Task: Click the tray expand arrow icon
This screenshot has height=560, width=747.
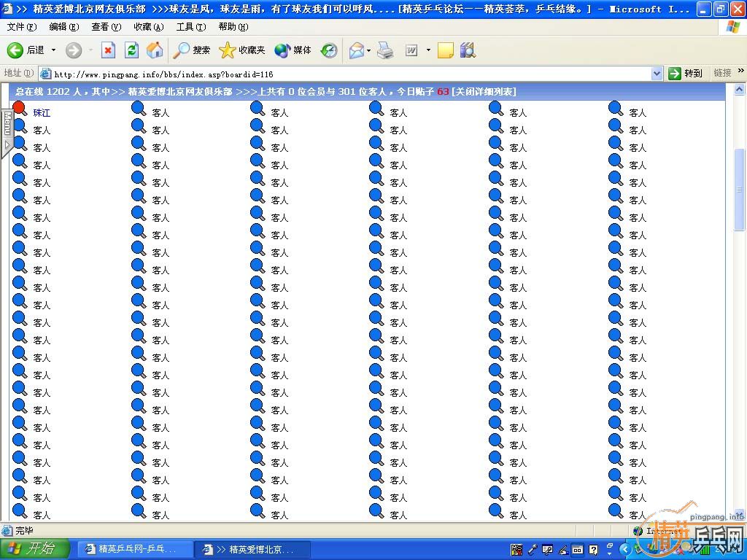Action: [625, 549]
